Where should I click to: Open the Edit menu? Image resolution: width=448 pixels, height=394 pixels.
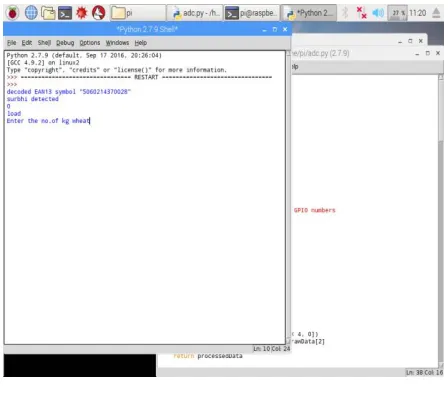point(27,43)
